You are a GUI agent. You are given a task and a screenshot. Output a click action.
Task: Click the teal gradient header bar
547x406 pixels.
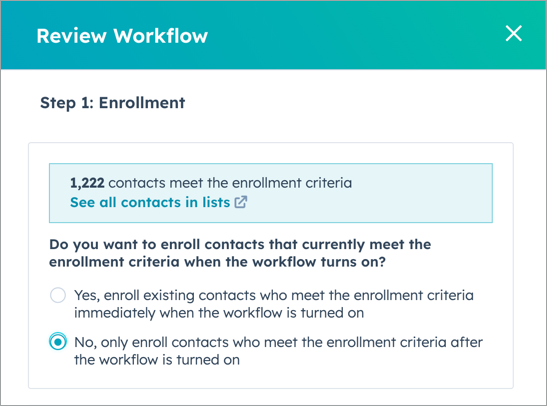pyautogui.click(x=274, y=35)
